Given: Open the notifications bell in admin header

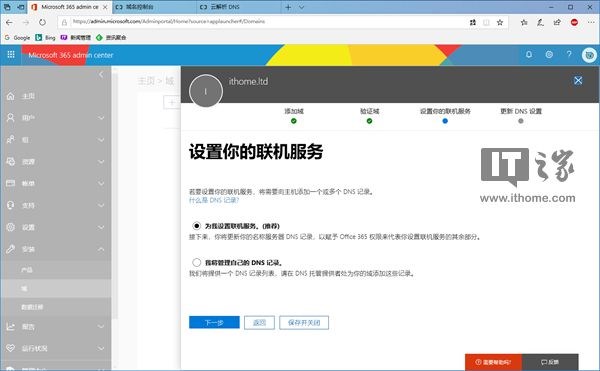Looking at the screenshot, I should tap(528, 55).
